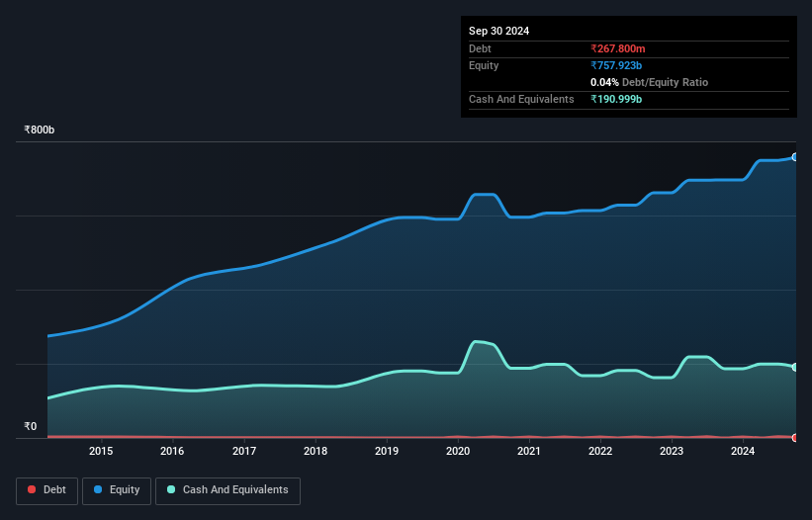Click the 2015 x-axis label
Image resolution: width=812 pixels, height=520 pixels.
[x=101, y=452]
